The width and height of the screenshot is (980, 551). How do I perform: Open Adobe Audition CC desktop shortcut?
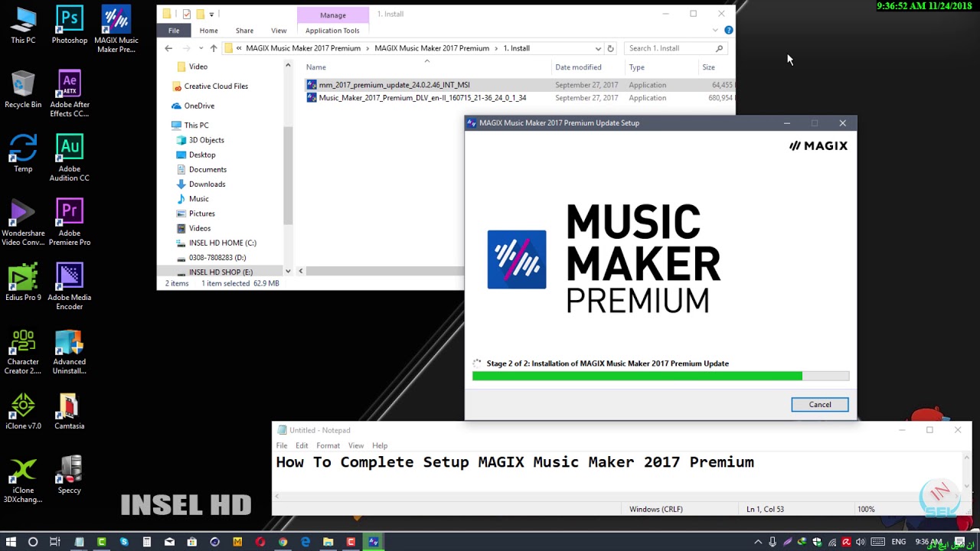click(70, 158)
